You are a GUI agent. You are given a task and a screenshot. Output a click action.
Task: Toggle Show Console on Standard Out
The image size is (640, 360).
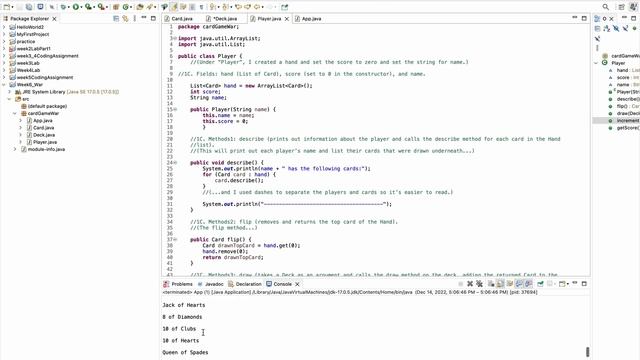pos(519,284)
